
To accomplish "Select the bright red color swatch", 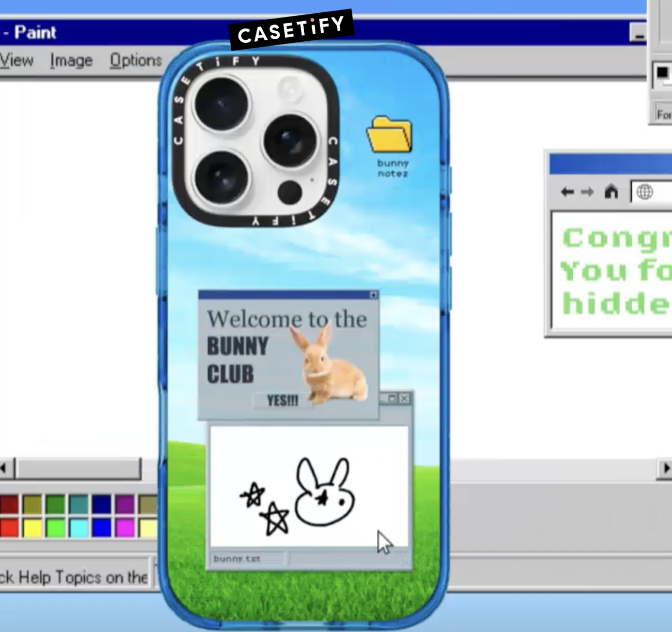I will click(9, 528).
